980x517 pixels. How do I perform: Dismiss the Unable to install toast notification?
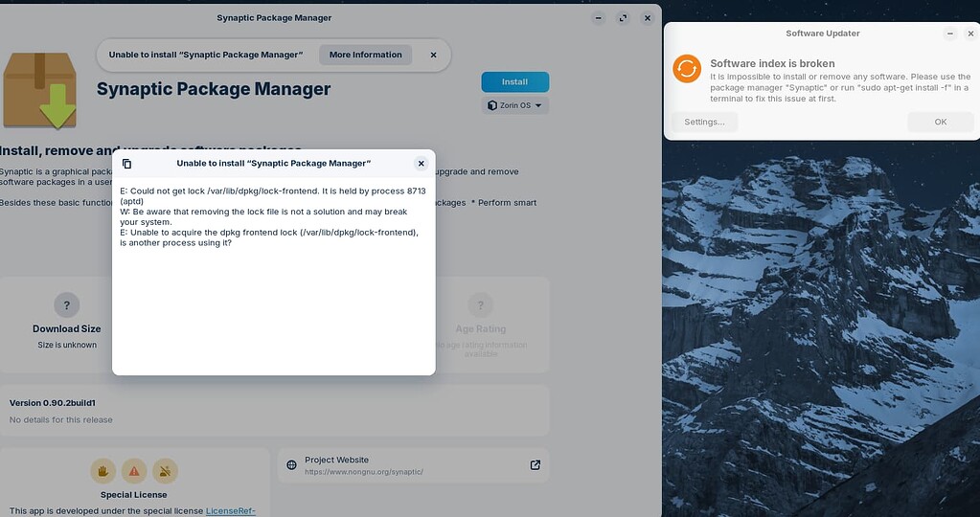[x=433, y=55]
